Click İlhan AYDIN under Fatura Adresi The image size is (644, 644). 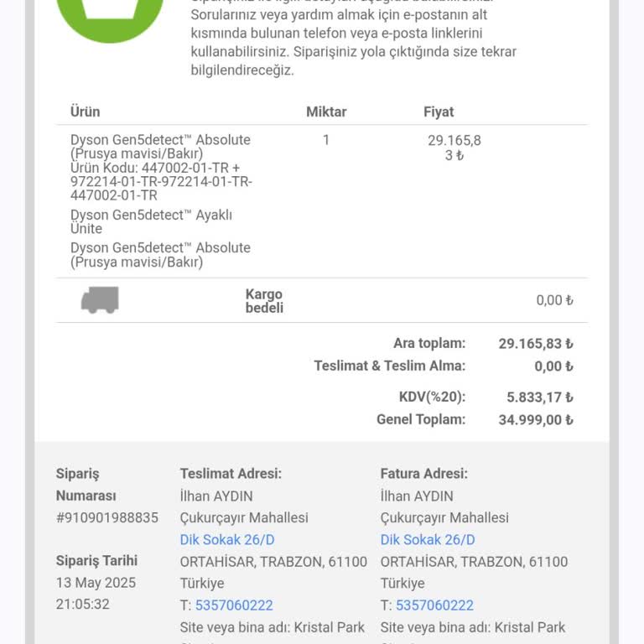pyautogui.click(x=417, y=496)
